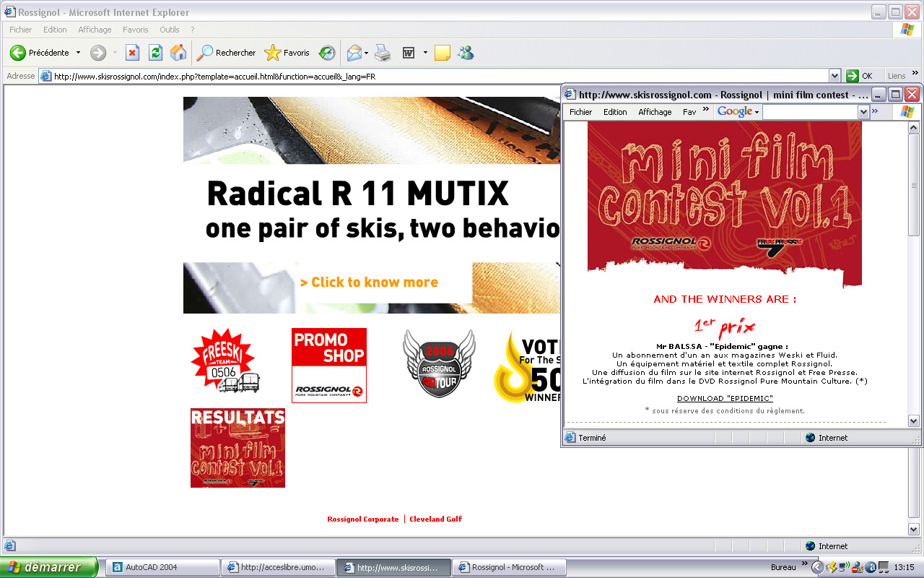Click Rechercher in the toolbar
Image resolution: width=924 pixels, height=578 pixels.
227,53
